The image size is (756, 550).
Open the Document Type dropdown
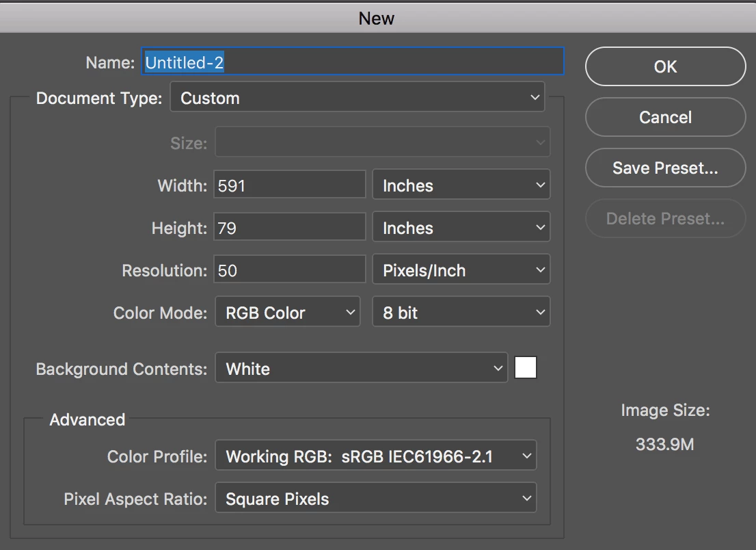(357, 98)
